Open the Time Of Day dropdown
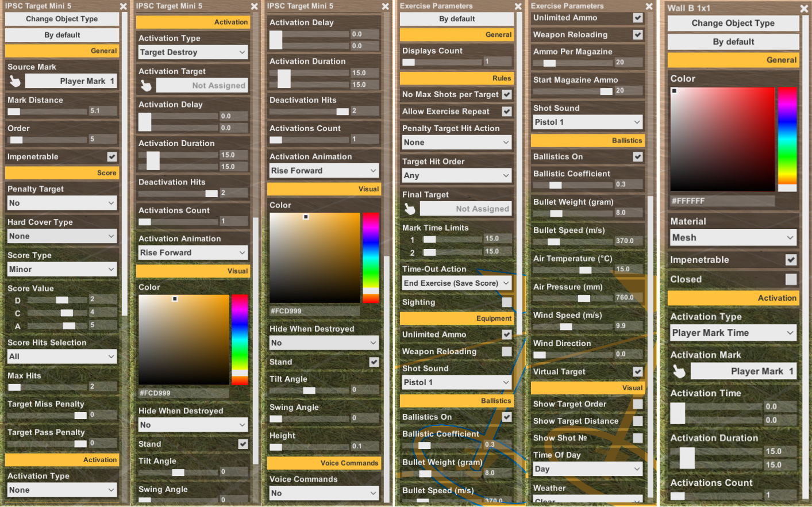Image resolution: width=812 pixels, height=507 pixels. point(587,468)
